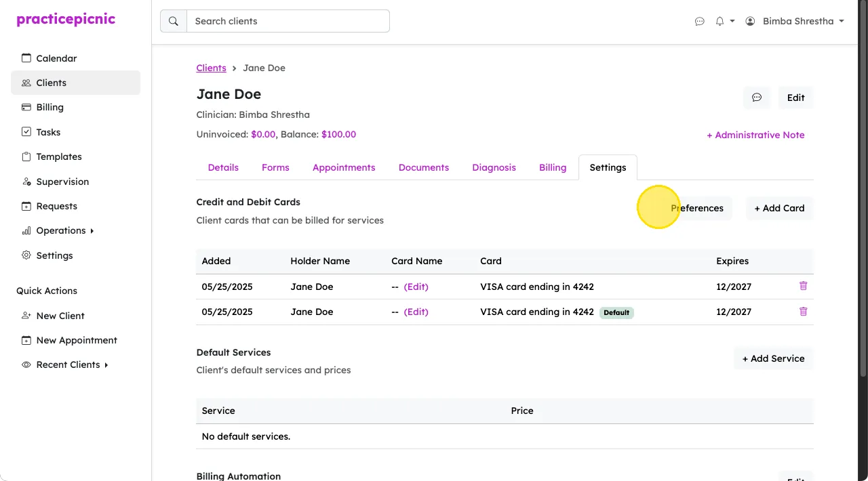Image resolution: width=868 pixels, height=481 pixels.
Task: Click the Service column header
Action: tap(218, 411)
